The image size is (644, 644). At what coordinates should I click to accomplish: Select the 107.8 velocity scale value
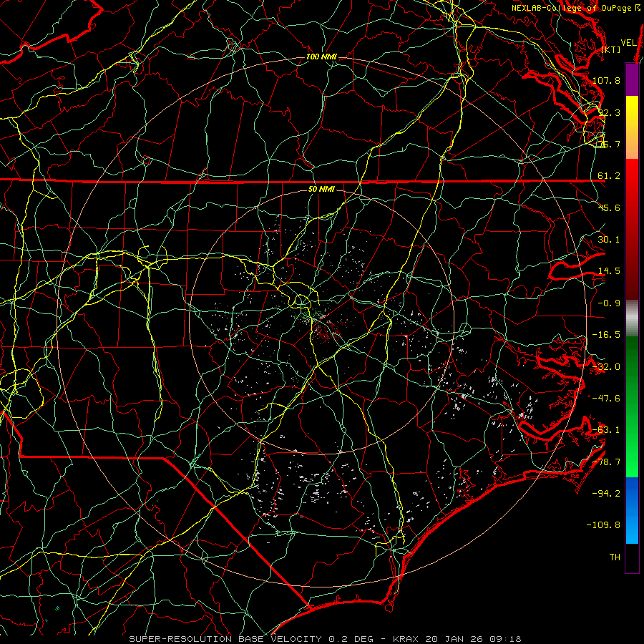click(x=606, y=80)
